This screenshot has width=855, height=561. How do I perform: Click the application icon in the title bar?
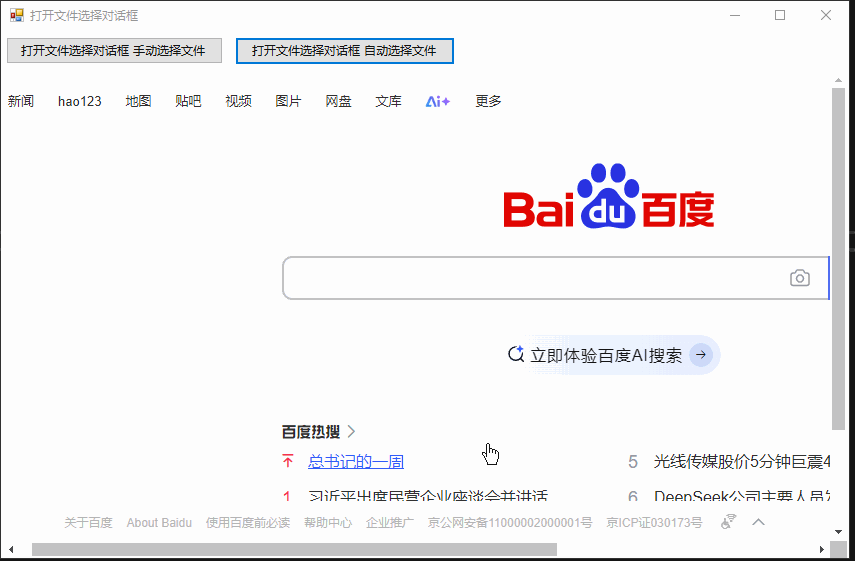point(17,15)
